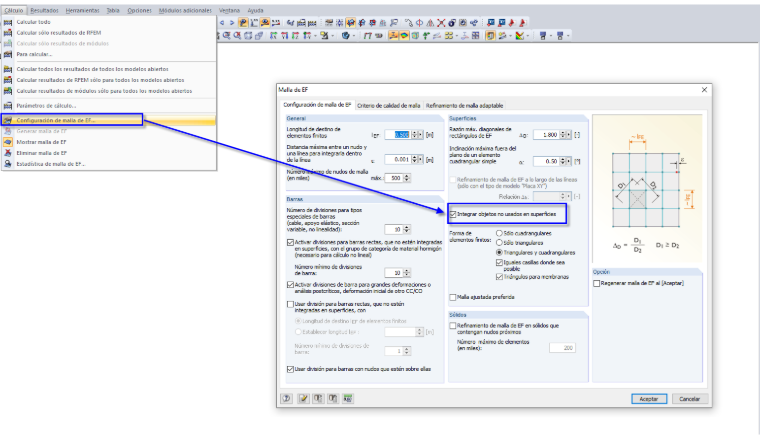Adjust the distancia máxima epsilon 0.001 stepper
760x439 pixels.
coord(414,159)
